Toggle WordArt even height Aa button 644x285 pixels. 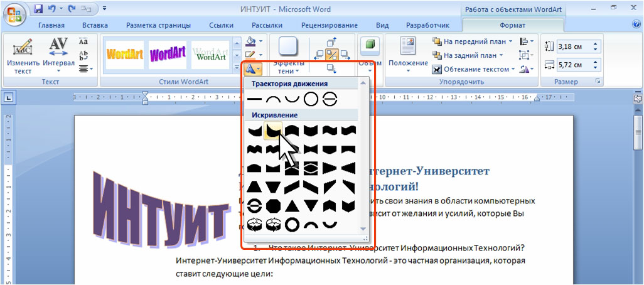tap(84, 41)
